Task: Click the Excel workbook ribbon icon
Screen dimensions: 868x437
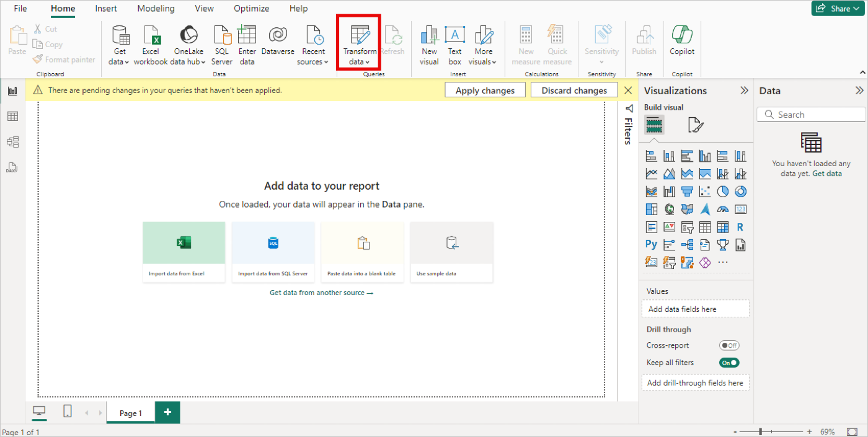Action: 151,45
